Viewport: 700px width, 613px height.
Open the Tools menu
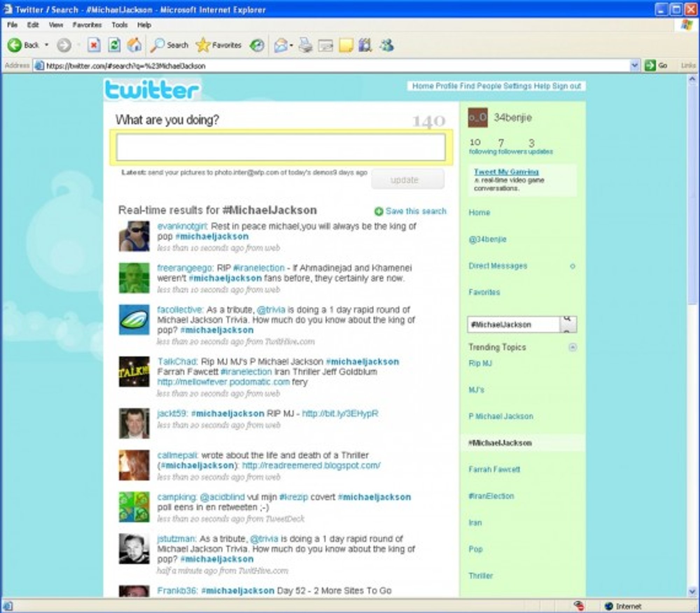pos(120,25)
